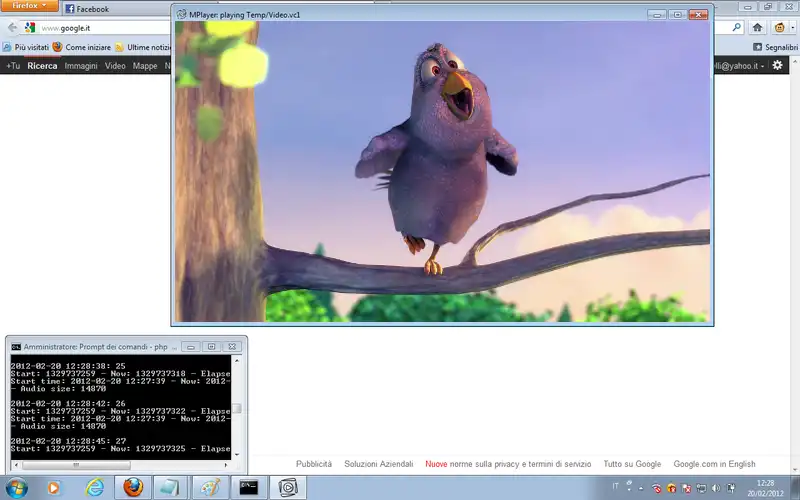
Task: Select Mappe in Google bar
Action: click(x=145, y=66)
